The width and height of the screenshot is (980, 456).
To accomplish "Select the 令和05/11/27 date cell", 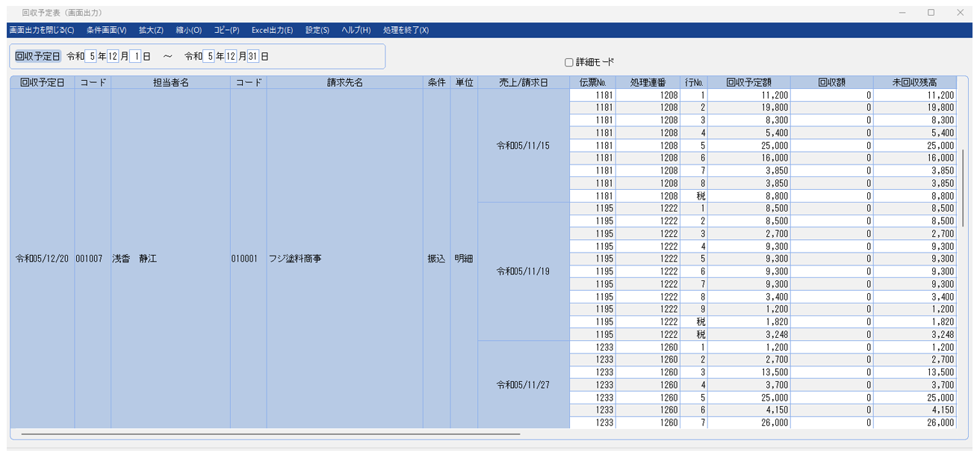I will tap(523, 385).
